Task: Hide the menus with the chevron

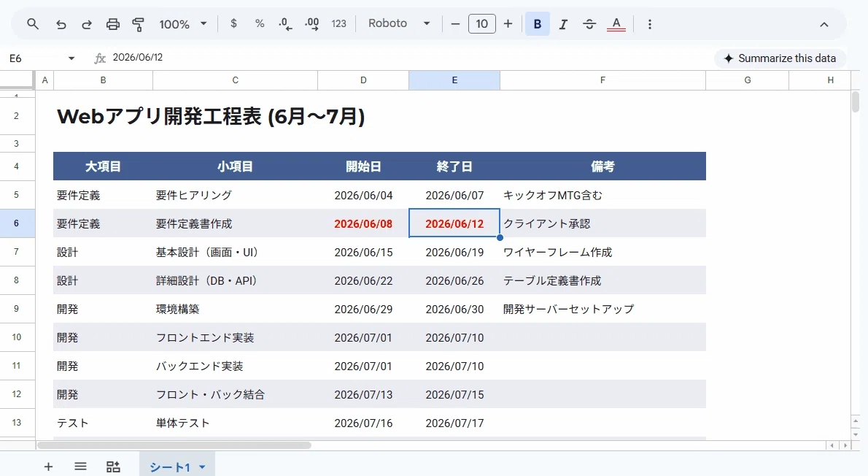Action: point(824,24)
